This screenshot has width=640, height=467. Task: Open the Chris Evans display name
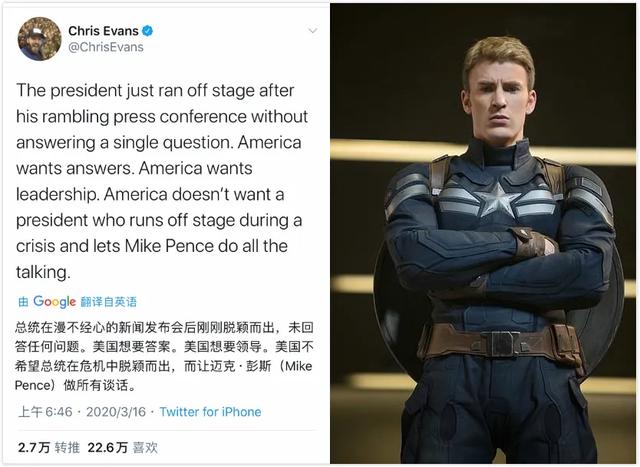pyautogui.click(x=103, y=31)
